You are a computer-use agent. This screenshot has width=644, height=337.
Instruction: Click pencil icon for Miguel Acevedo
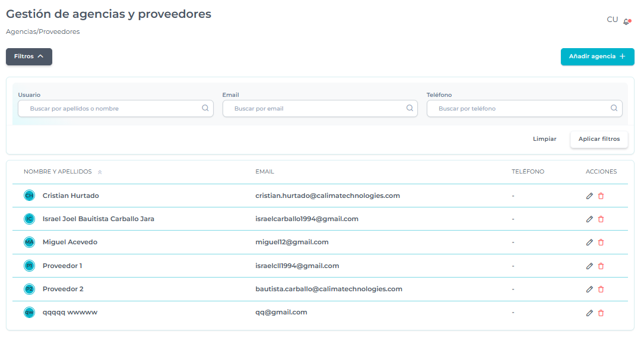[589, 242]
